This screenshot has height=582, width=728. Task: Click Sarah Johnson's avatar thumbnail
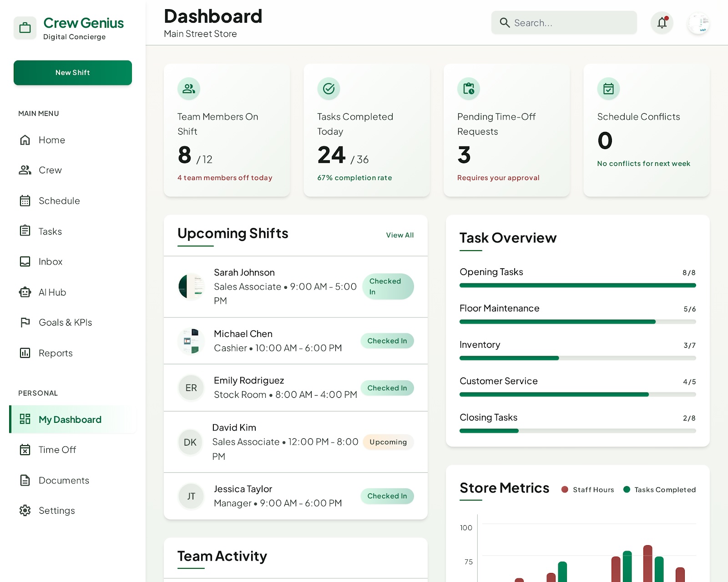[x=191, y=286]
